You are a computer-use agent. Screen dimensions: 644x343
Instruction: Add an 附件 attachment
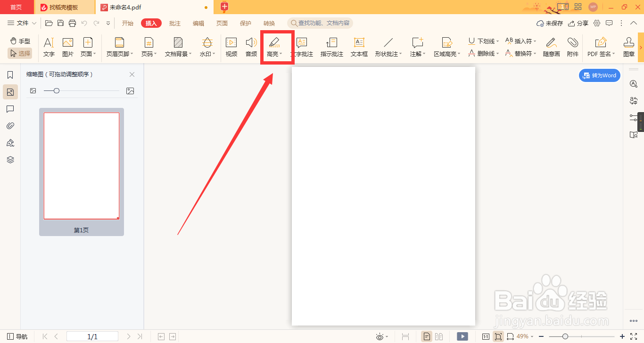pos(573,48)
